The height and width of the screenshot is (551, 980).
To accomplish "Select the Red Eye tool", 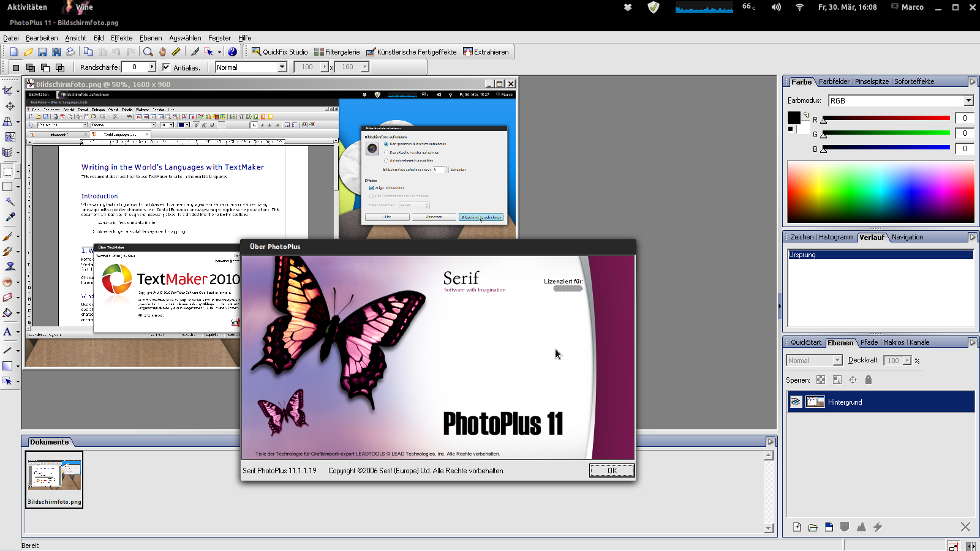I will (x=8, y=282).
